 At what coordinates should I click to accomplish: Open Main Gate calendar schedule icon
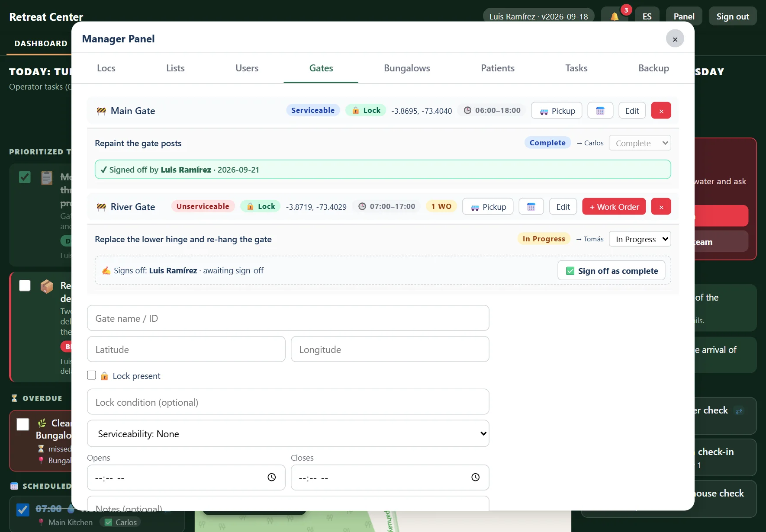tap(600, 111)
